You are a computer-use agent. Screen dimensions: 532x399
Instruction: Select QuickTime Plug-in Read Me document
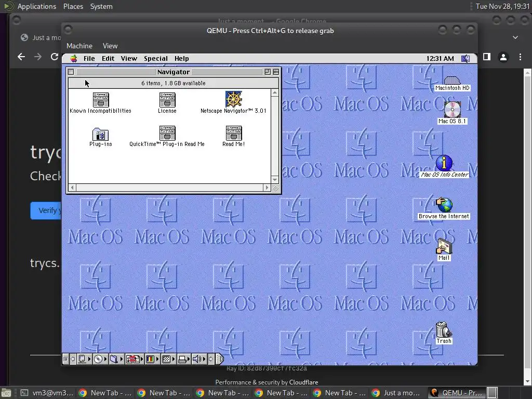[167, 133]
